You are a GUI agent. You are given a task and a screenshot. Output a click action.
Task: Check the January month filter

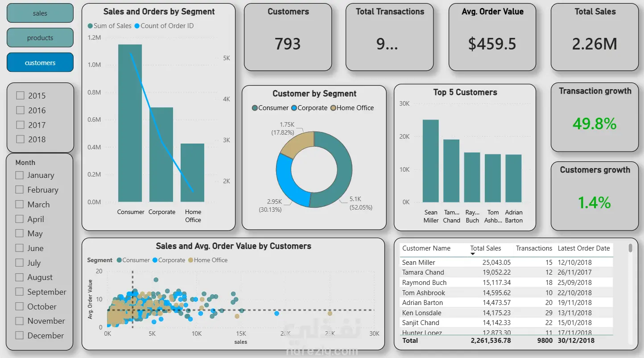tap(19, 175)
